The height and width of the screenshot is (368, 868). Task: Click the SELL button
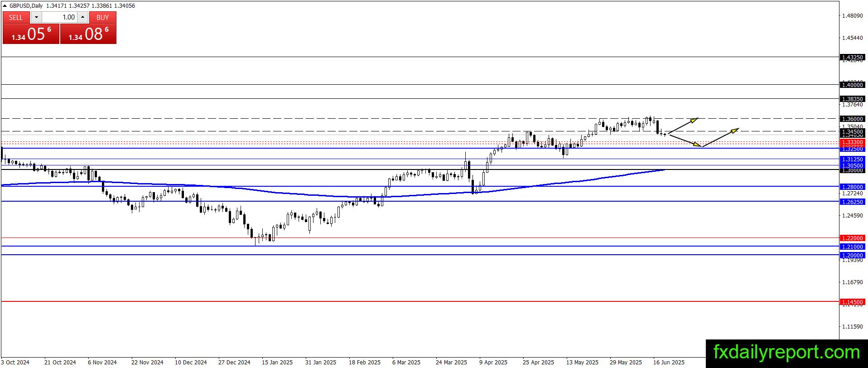16,17
